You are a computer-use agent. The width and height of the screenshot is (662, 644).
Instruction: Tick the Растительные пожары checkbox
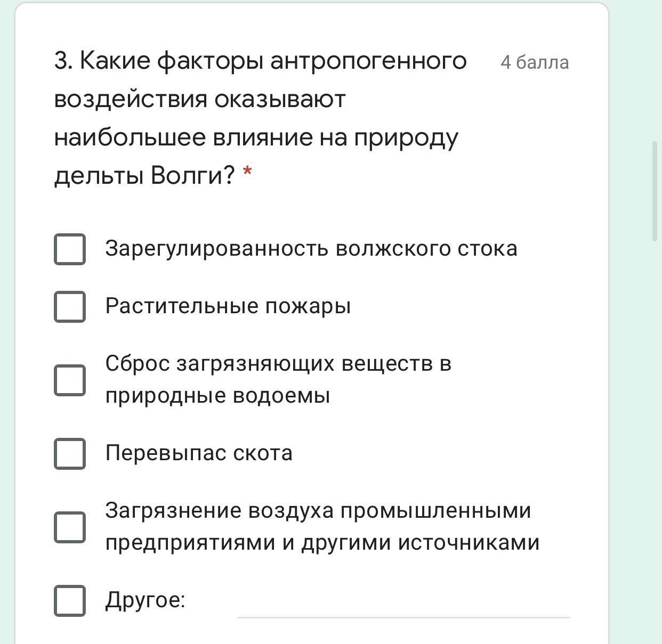click(x=70, y=306)
